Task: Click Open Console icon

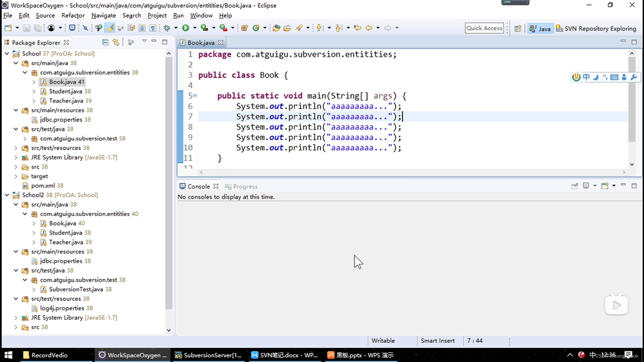Action: tap(605, 186)
